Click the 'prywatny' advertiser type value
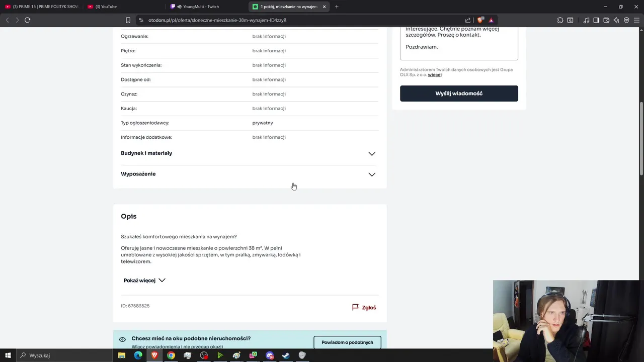Viewport: 644px width, 362px height. (263, 123)
